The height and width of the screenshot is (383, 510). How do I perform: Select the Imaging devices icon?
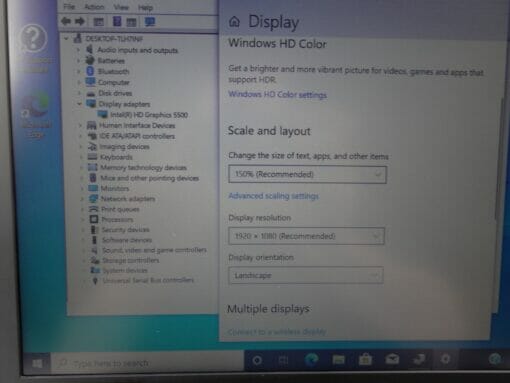coord(92,146)
